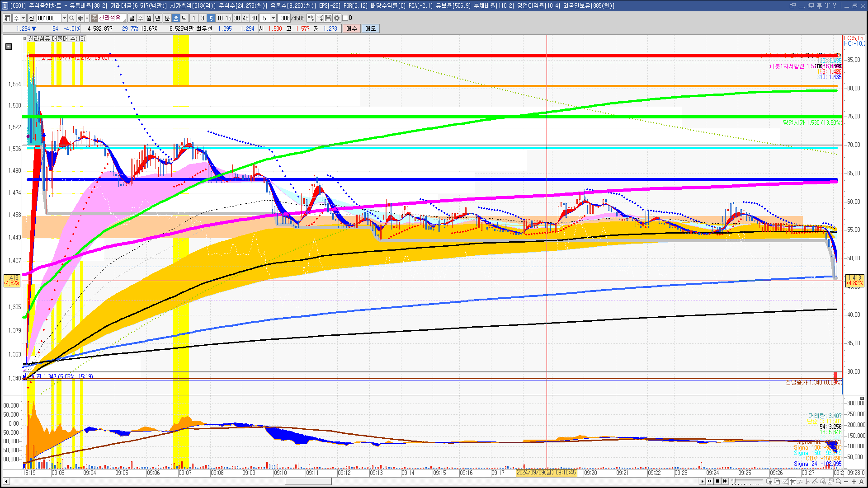Select the 초 (seconds) period toggle
This screenshot has height=488, width=868.
[x=176, y=18]
